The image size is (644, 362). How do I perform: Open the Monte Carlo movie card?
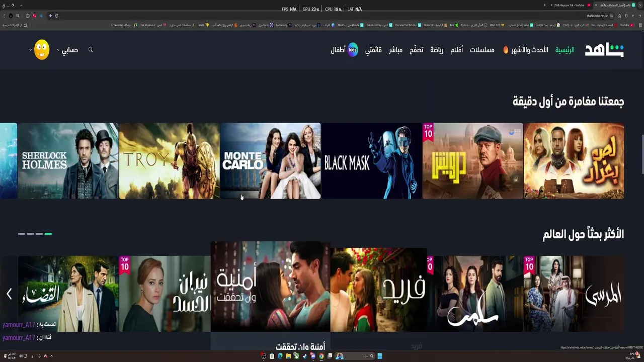tap(270, 161)
